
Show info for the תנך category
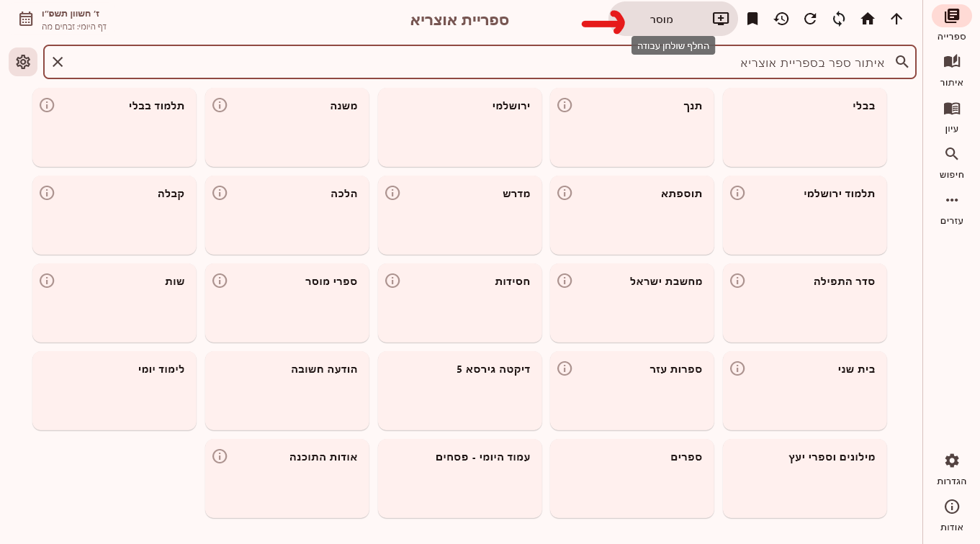[565, 105]
